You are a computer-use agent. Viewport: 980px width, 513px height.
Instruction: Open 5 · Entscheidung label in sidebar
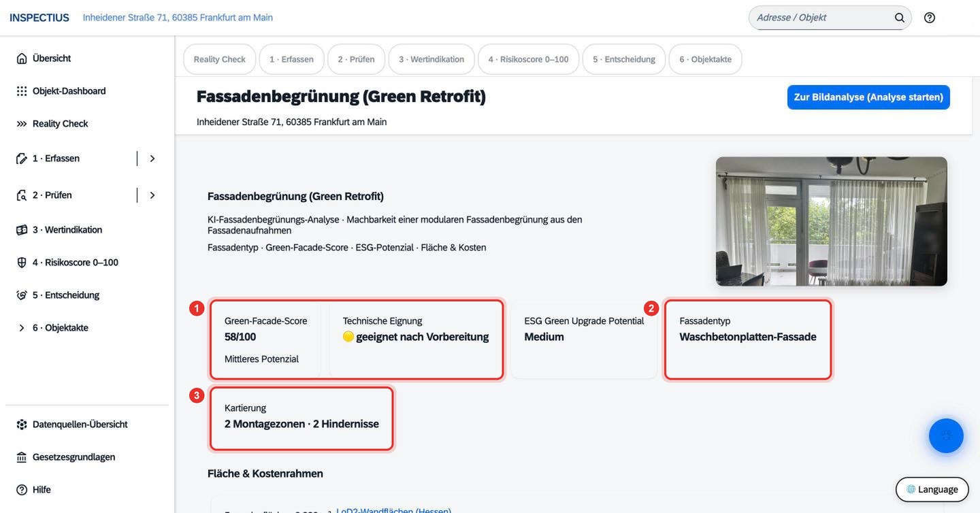pyautogui.click(x=66, y=295)
